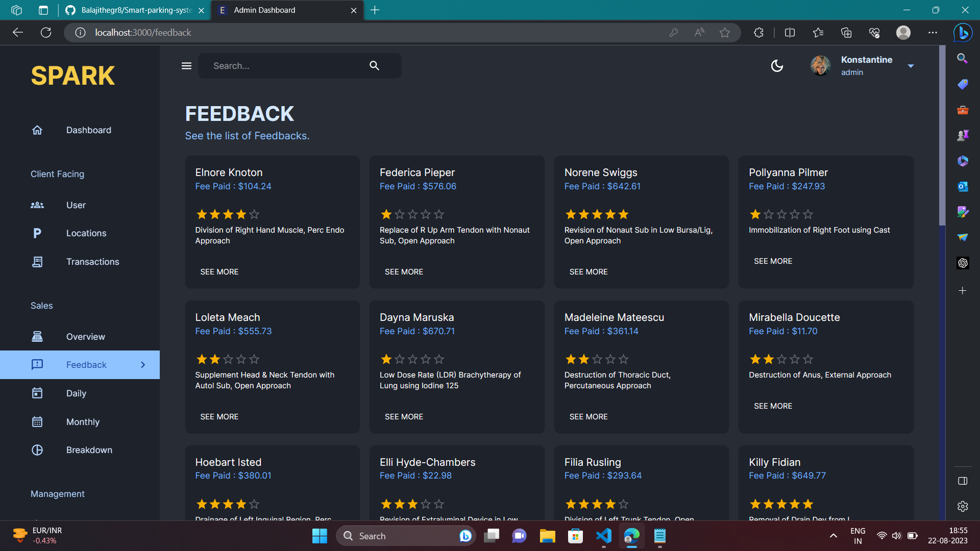Click SEE MORE on Pollyanna Pilmer card
Viewport: 980px width, 551px height.
[x=773, y=261]
